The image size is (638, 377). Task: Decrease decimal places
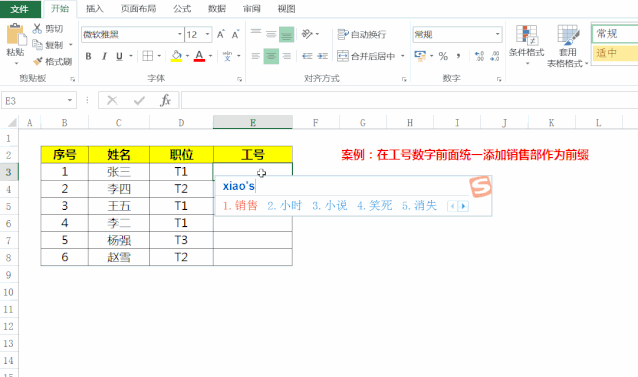(494, 56)
